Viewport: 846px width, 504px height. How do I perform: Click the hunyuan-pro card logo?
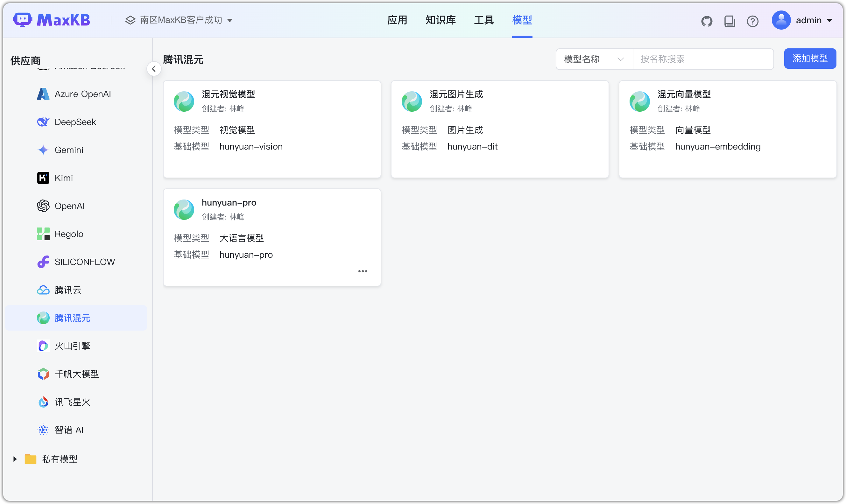tap(184, 210)
